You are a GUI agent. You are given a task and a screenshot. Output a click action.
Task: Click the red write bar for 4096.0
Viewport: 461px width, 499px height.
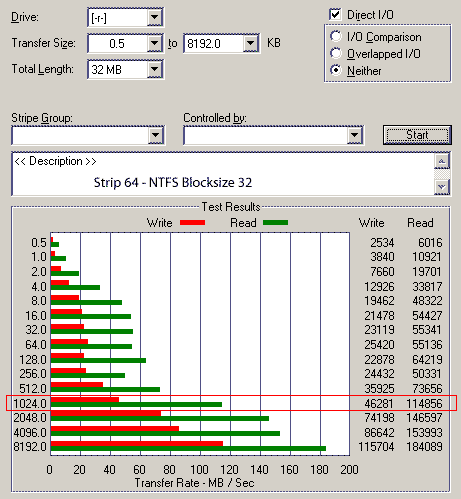(x=115, y=429)
